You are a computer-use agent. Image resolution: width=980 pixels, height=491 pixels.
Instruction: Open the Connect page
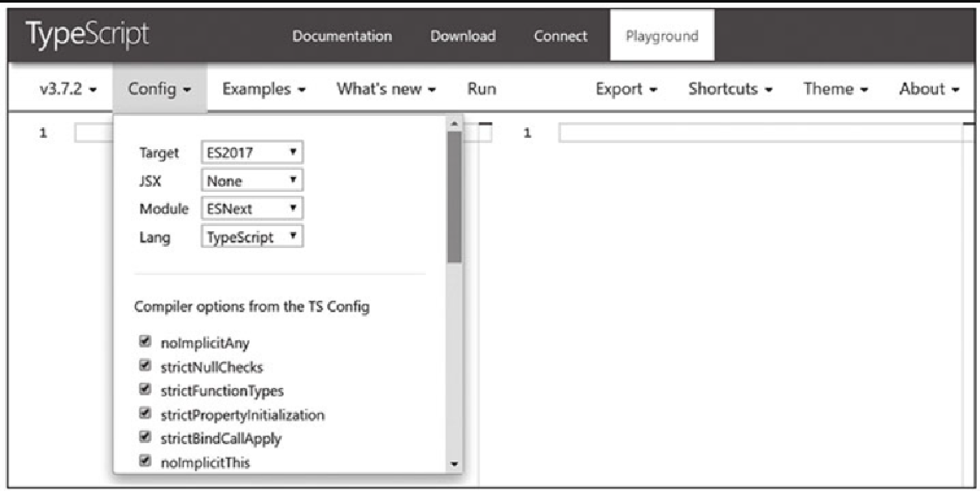coord(560,37)
